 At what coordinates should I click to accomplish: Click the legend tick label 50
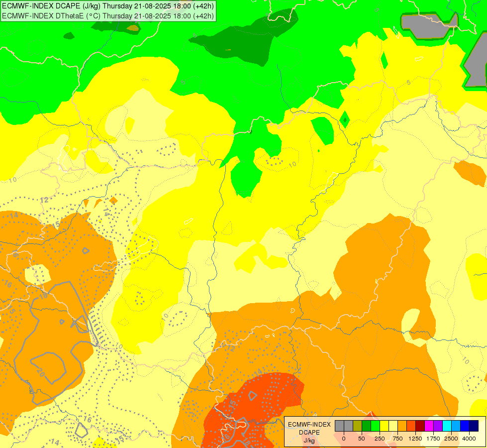(362, 439)
